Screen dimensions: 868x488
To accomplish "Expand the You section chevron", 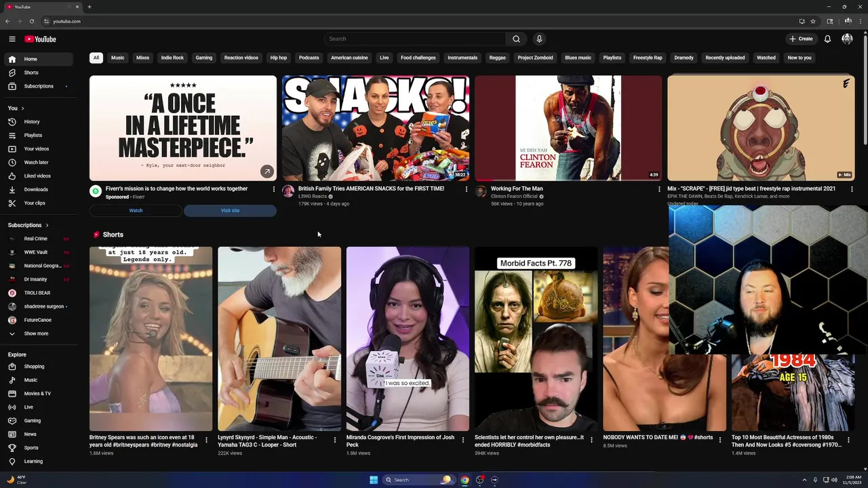I will click(x=22, y=108).
